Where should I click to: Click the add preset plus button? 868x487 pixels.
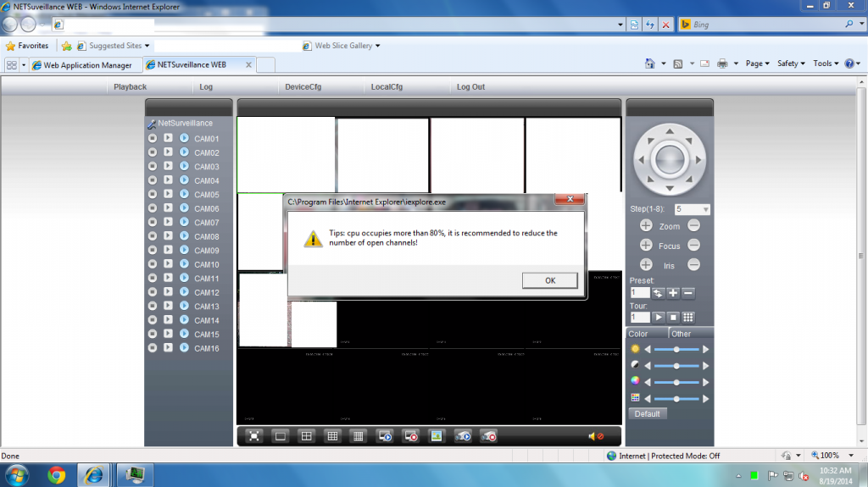pos(673,293)
